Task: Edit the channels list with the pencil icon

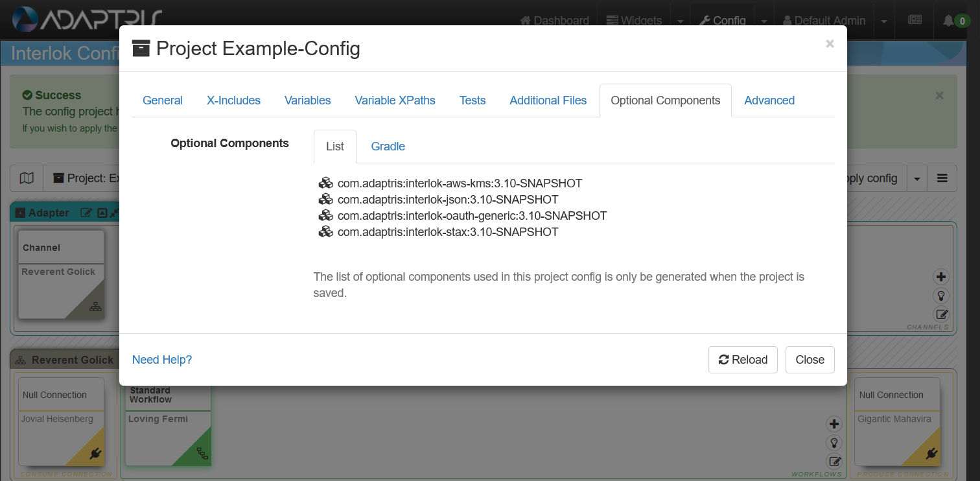Action: pyautogui.click(x=941, y=314)
